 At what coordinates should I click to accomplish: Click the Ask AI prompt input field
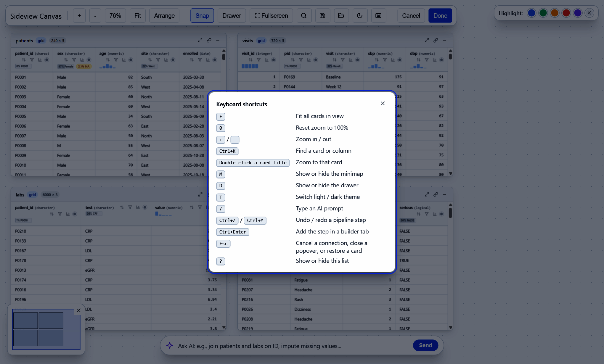[293, 346]
